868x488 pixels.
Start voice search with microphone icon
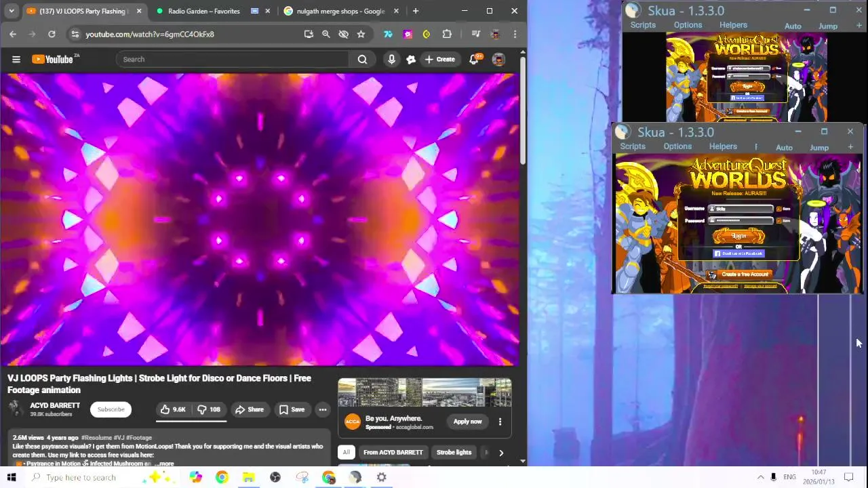click(391, 59)
